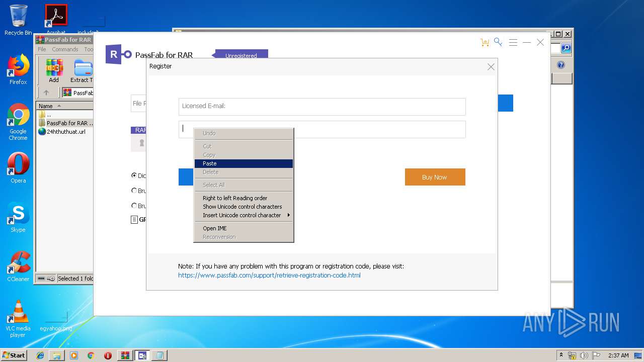The height and width of the screenshot is (362, 644).
Task: Choose Paste from the context menu
Action: (x=244, y=163)
